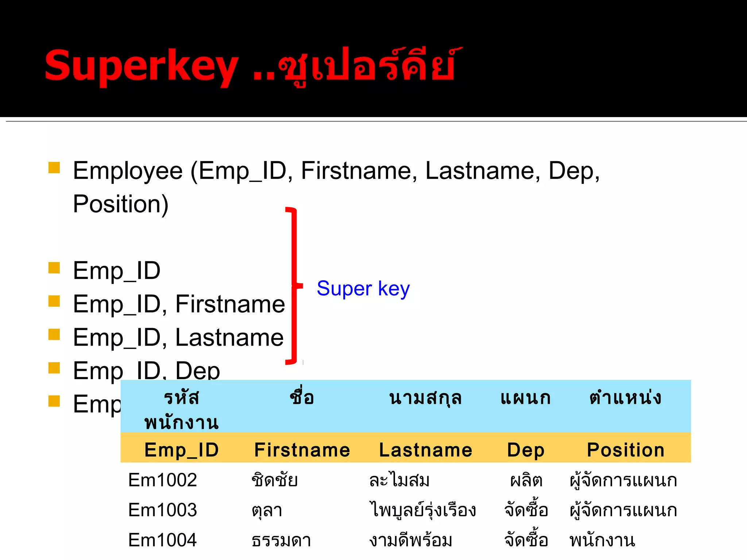747x560 pixels.
Task: Click the 'Em1004' cell
Action: (x=163, y=540)
